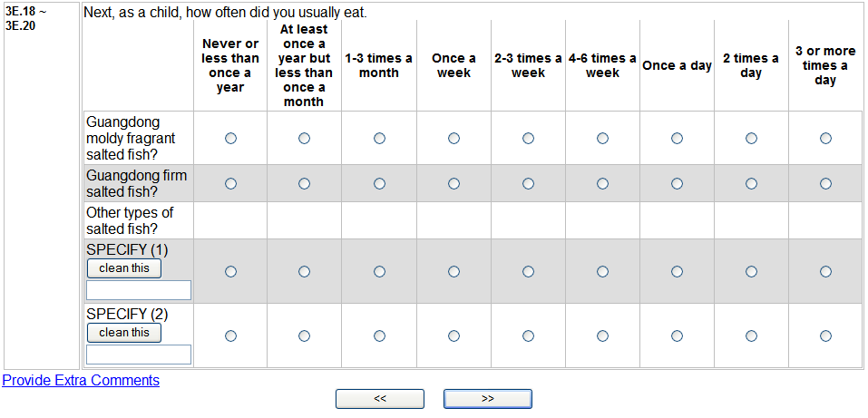Select 'Never or less than once a year' for moldy fragrant salted fish
The height and width of the screenshot is (418, 868).
click(230, 139)
